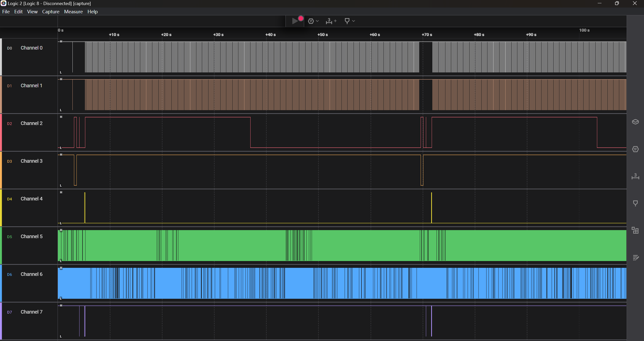Click the D6 channel identifier
This screenshot has width=644, height=341.
coord(10,275)
